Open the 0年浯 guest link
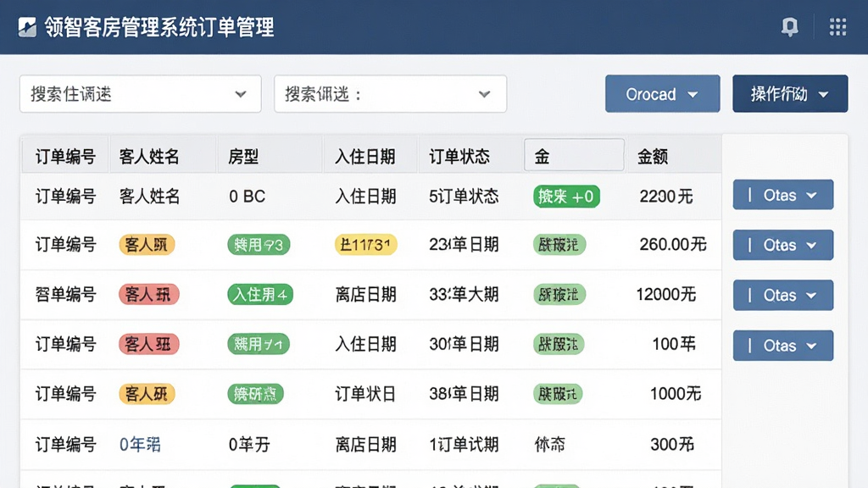 [x=140, y=444]
